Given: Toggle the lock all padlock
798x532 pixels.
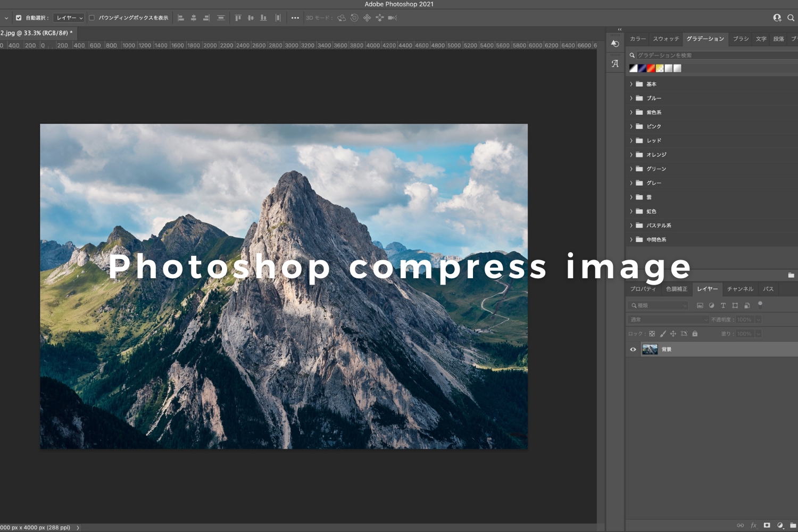Looking at the screenshot, I should (x=695, y=334).
